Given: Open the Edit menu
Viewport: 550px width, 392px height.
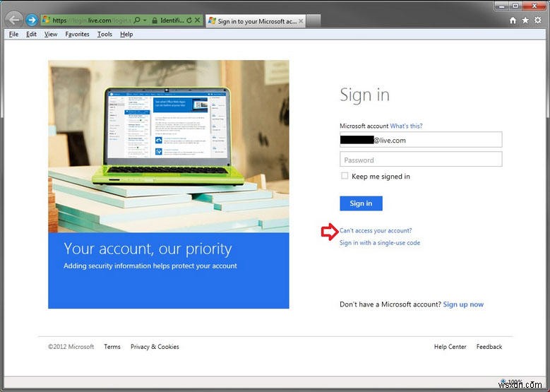Looking at the screenshot, I should click(31, 34).
